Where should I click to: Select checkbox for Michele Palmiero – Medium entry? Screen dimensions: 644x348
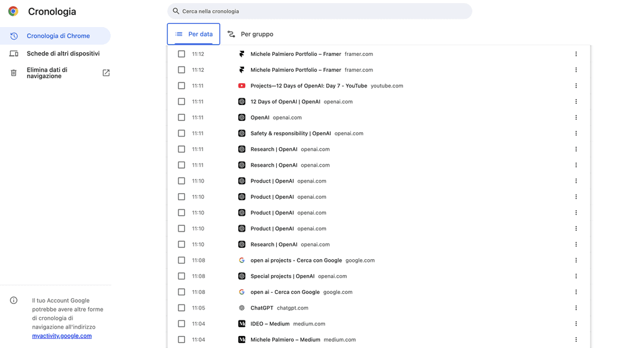pos(181,339)
